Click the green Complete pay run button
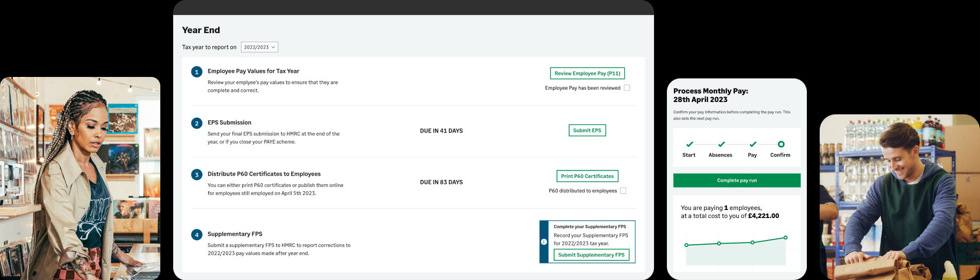Screen dimensions: 980x280 [736, 181]
